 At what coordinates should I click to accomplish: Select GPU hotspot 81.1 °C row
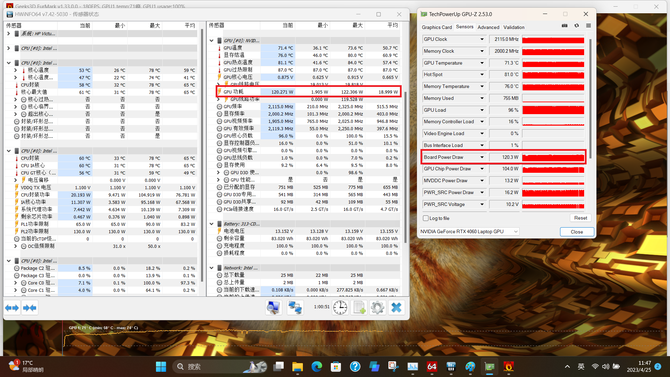click(x=309, y=62)
